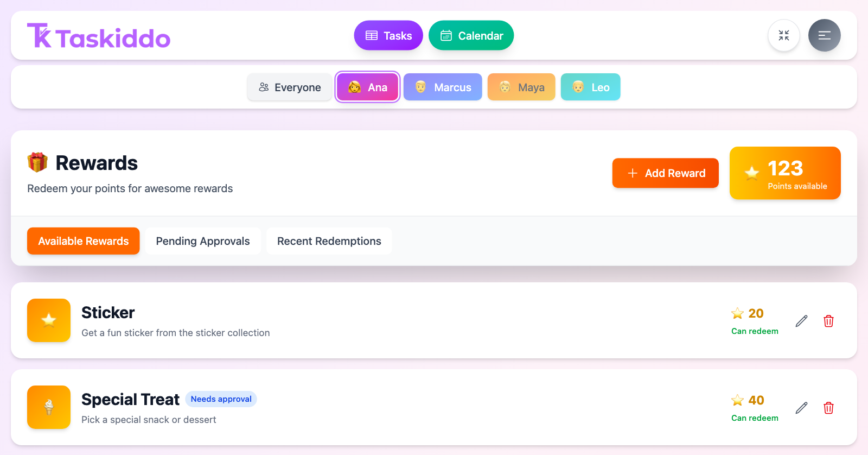
Task: Switch to Recent Redemptions tab
Action: point(329,241)
